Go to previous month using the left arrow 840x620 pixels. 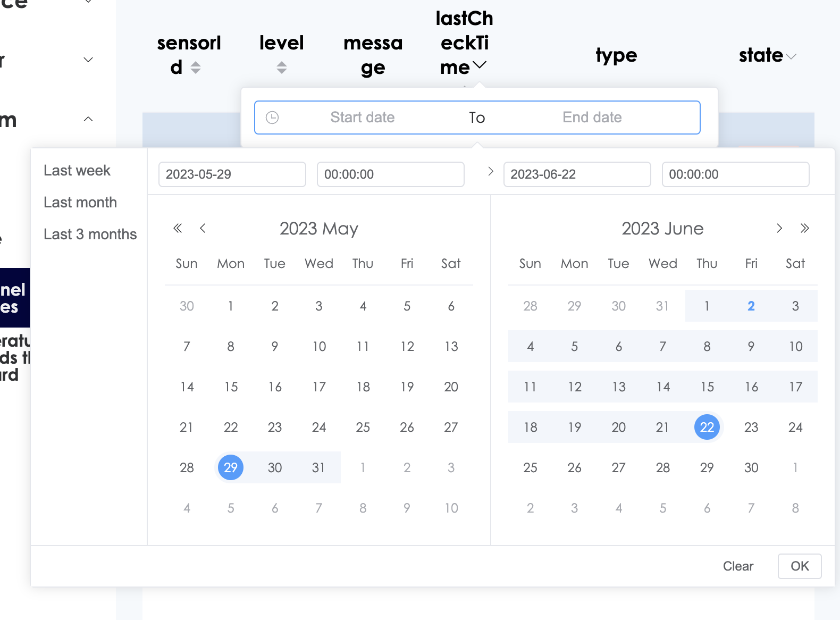(x=203, y=228)
